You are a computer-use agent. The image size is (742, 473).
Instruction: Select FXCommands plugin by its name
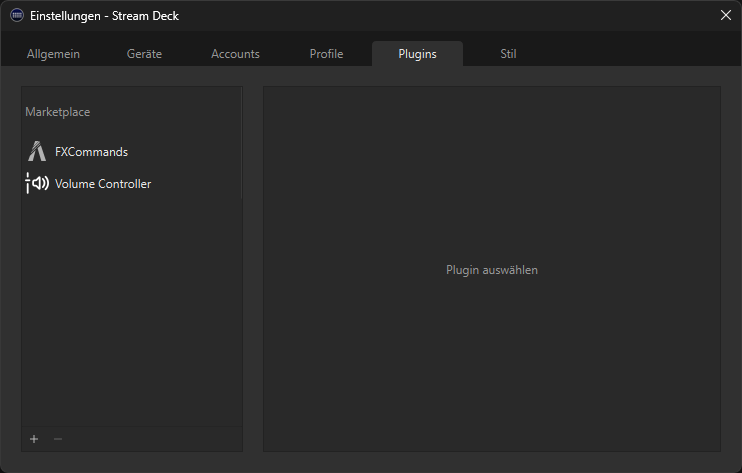tap(91, 152)
